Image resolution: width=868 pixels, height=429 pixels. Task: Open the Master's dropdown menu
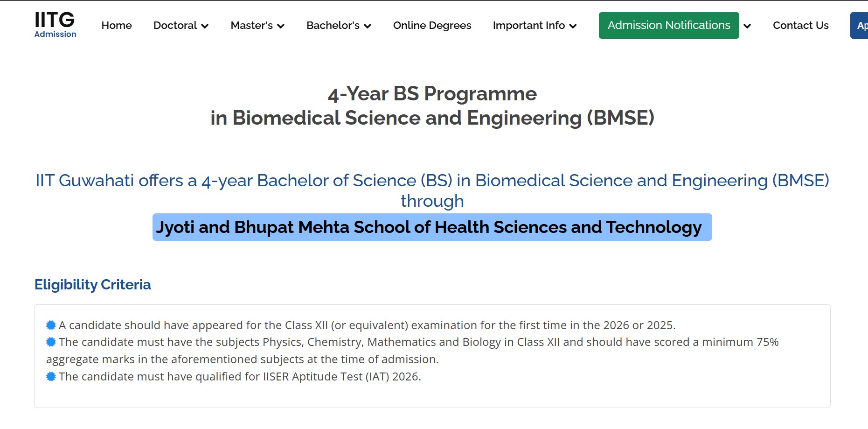[x=257, y=26]
